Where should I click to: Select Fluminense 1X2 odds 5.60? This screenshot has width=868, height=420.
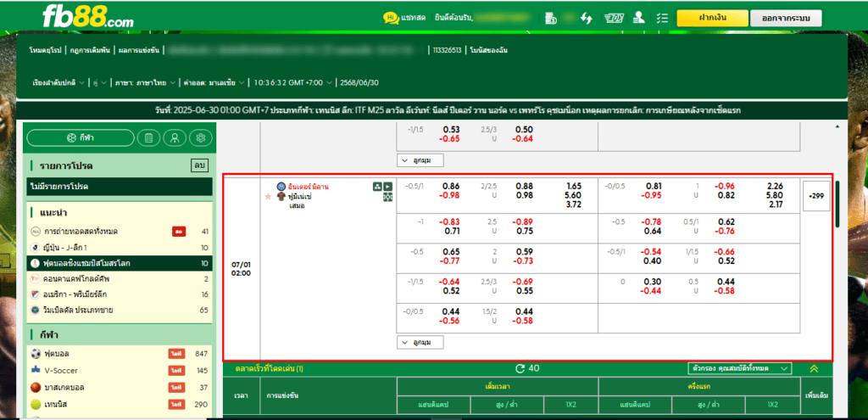[575, 196]
